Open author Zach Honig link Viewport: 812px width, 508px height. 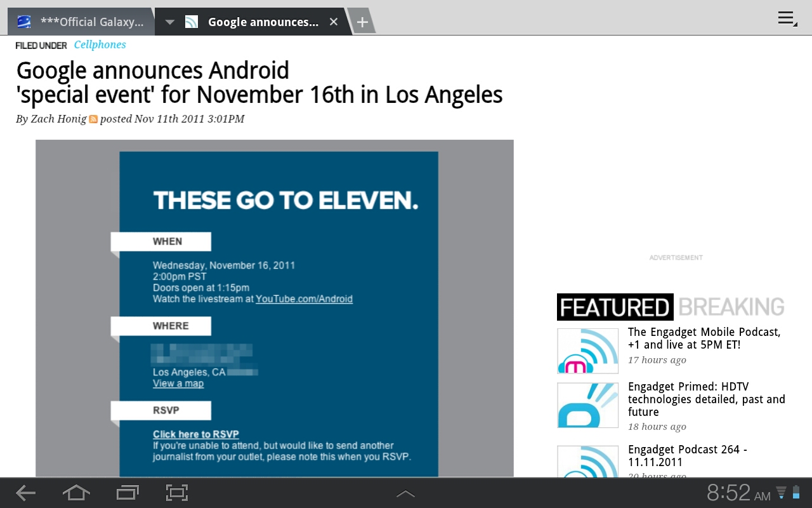tap(58, 119)
